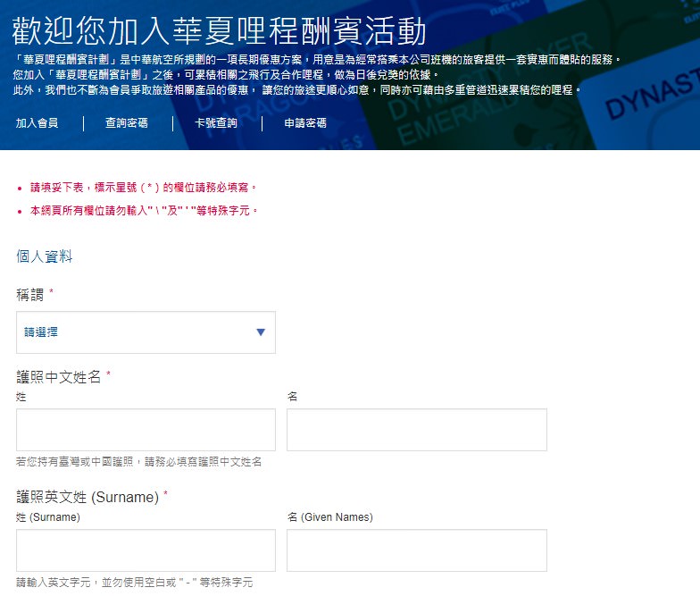Screen dimensions: 700x596
Task: Click the hint 請輸入英文字元
Action: [x=134, y=583]
